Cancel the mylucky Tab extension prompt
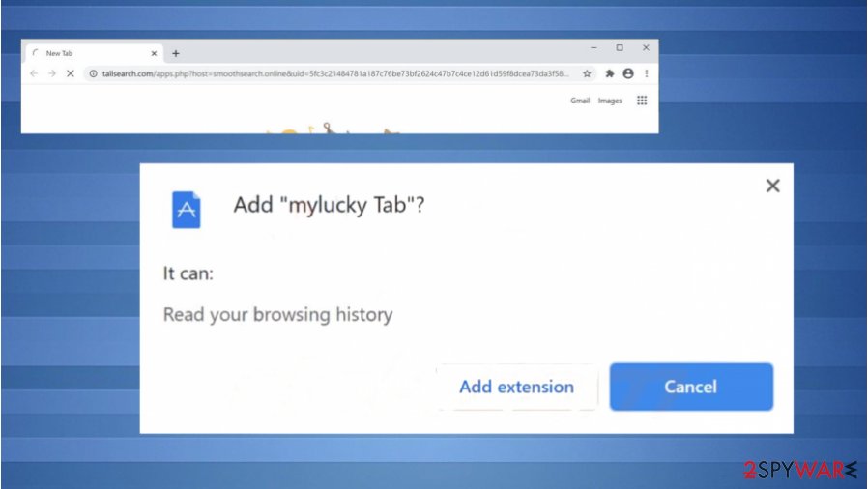This screenshot has width=868, height=489. (691, 387)
